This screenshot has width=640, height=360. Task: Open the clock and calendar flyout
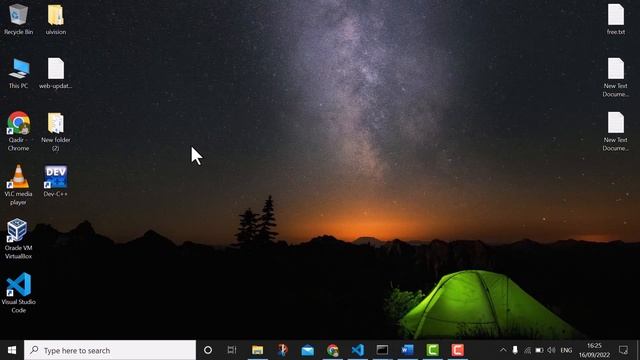tap(594, 350)
